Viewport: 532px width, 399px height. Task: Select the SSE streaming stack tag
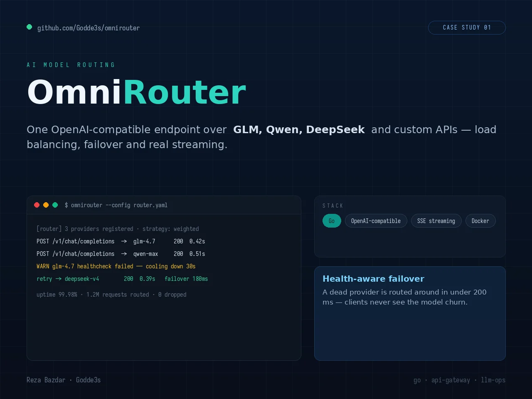point(436,221)
